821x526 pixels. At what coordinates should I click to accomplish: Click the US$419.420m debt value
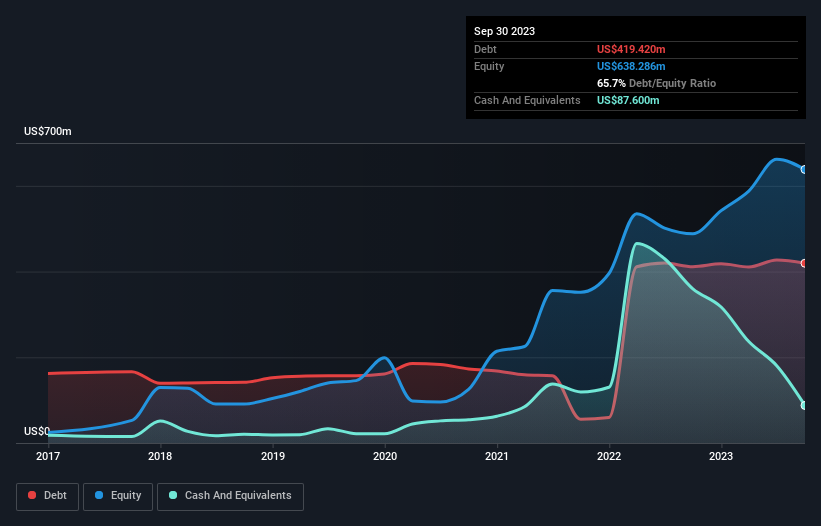pos(631,49)
